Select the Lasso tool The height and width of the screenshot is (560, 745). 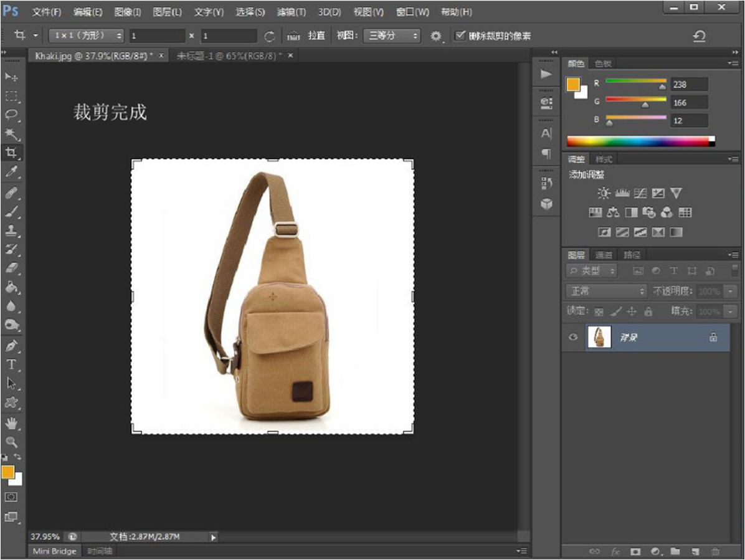pyautogui.click(x=12, y=115)
